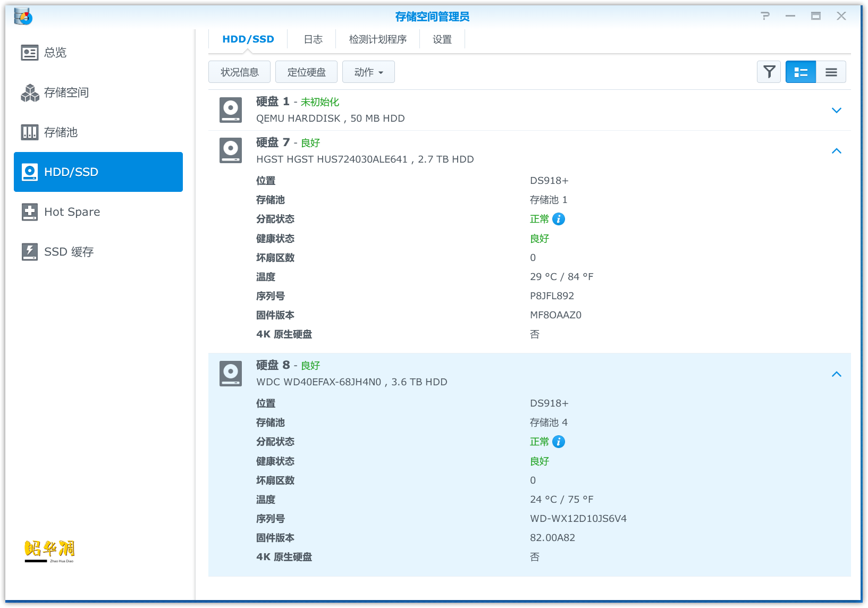Expand 硬盘 1 details
This screenshot has height=608, width=868.
pos(836,110)
